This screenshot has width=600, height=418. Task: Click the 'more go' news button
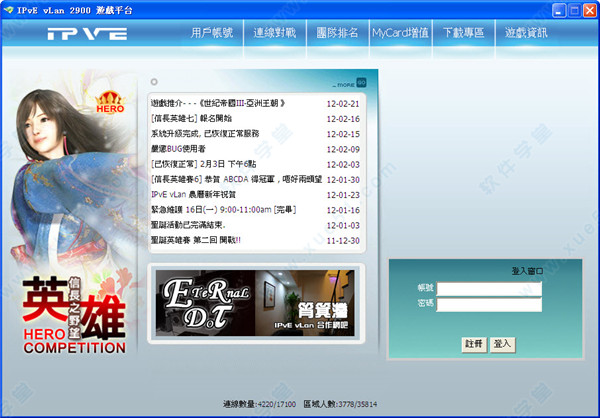349,83
